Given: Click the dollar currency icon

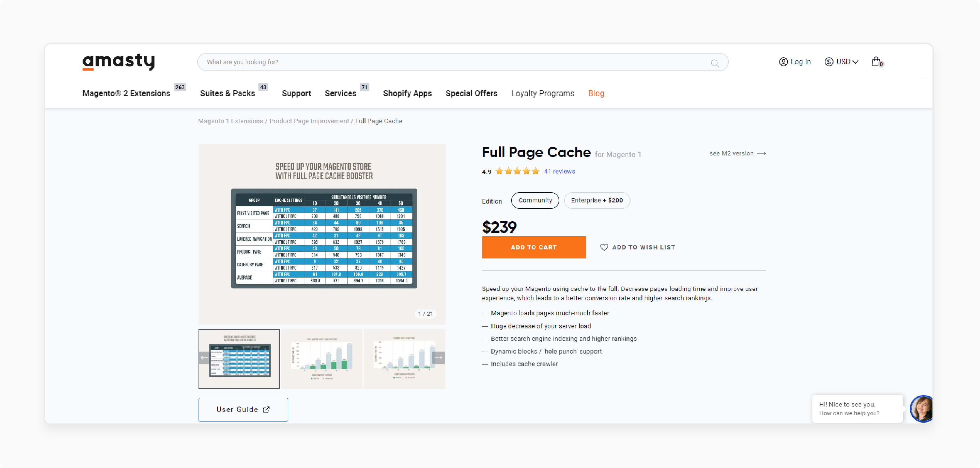Looking at the screenshot, I should (829, 61).
